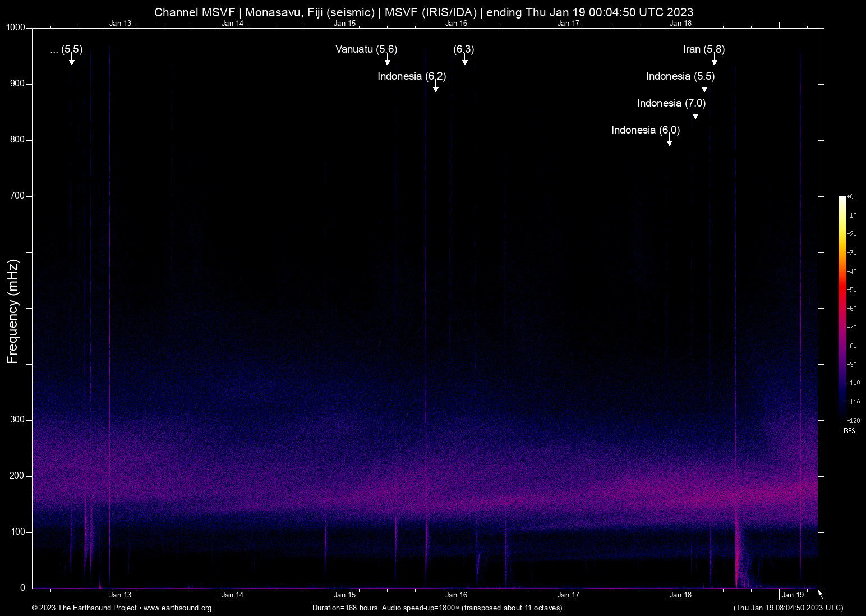
Task: Select the Jan 13 label on bottom axis
Action: [x=120, y=595]
